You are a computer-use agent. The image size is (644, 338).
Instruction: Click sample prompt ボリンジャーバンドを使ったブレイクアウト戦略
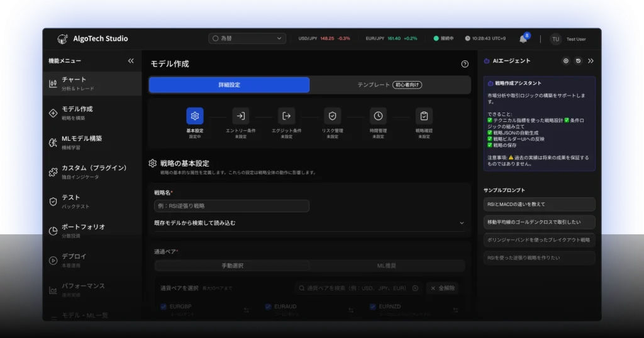click(x=539, y=240)
